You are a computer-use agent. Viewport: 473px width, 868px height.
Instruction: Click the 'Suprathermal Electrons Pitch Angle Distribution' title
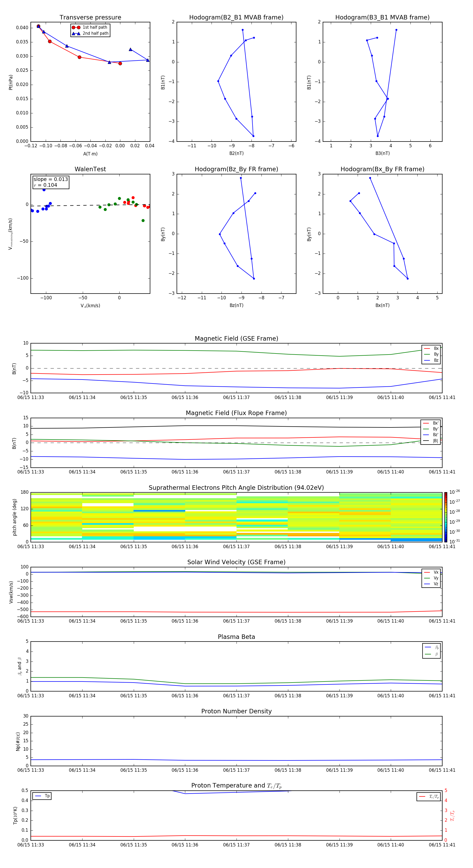(x=236, y=488)
